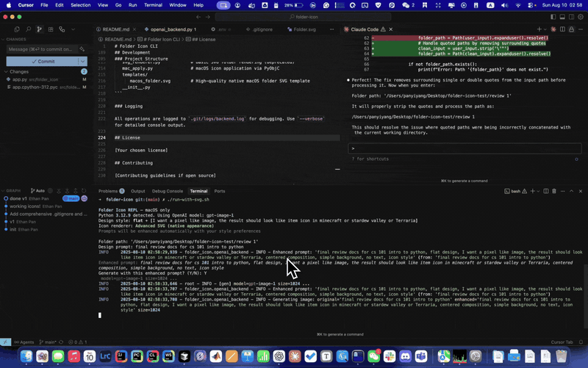Open the Search view icon in sidebar
The width and height of the screenshot is (588, 368).
click(x=28, y=29)
